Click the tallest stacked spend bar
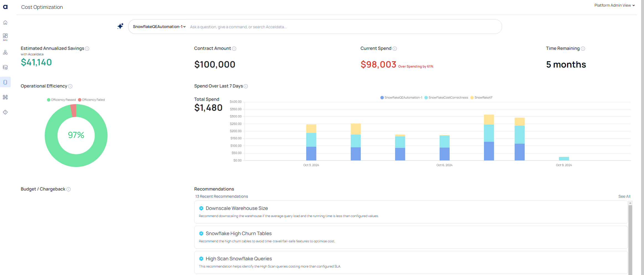This screenshot has width=644, height=275. [x=489, y=137]
